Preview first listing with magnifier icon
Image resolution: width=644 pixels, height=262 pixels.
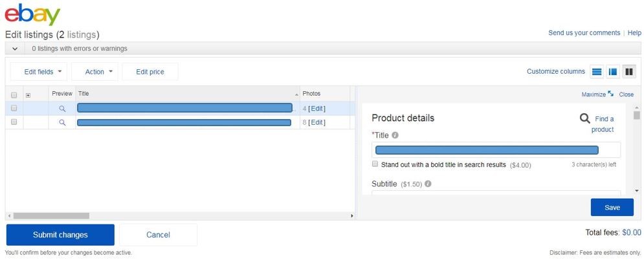(x=62, y=109)
